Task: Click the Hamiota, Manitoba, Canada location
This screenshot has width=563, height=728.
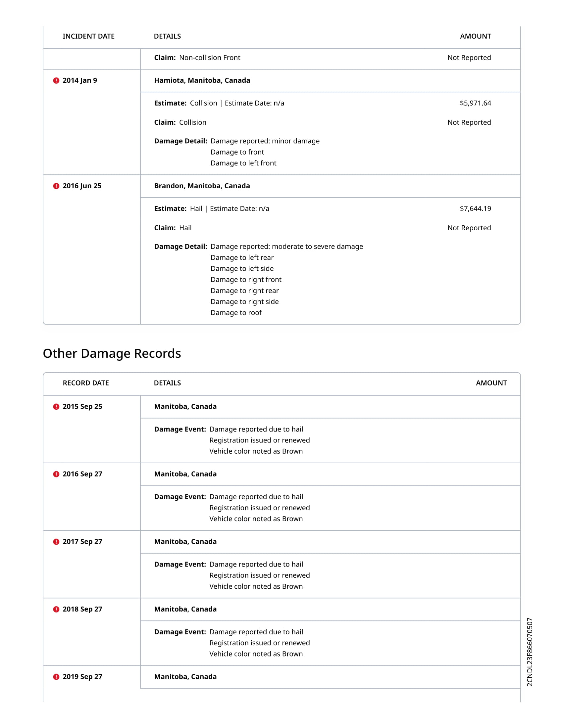Action: click(x=202, y=80)
